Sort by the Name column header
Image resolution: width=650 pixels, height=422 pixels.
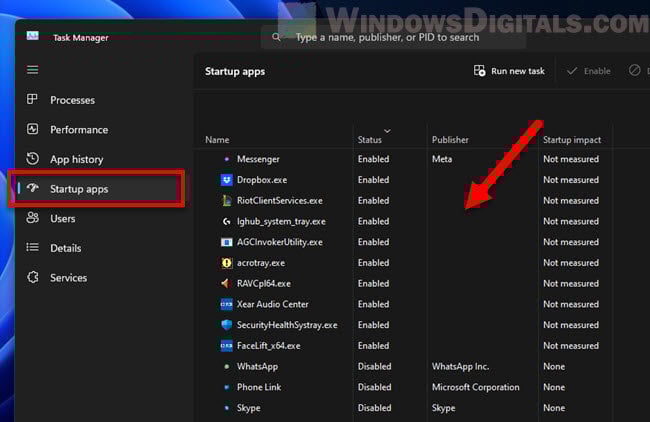tap(217, 140)
